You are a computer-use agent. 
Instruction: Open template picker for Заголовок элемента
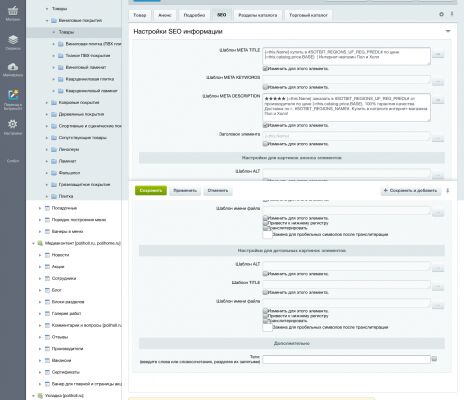[438, 139]
